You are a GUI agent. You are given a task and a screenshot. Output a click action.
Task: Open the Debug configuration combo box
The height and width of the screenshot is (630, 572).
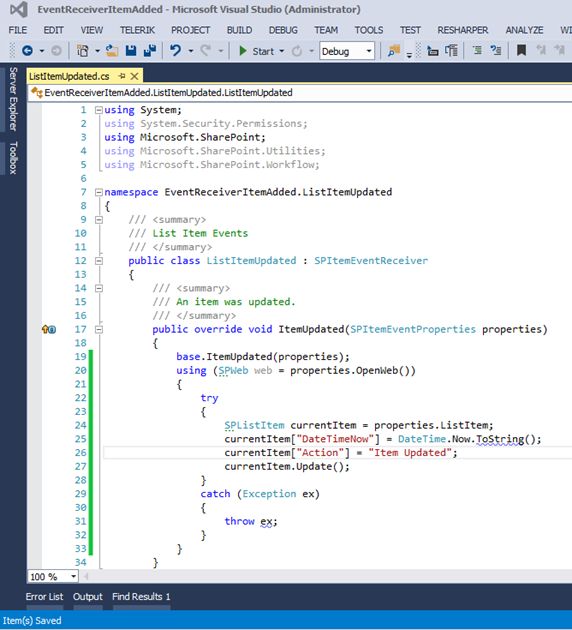click(x=347, y=51)
